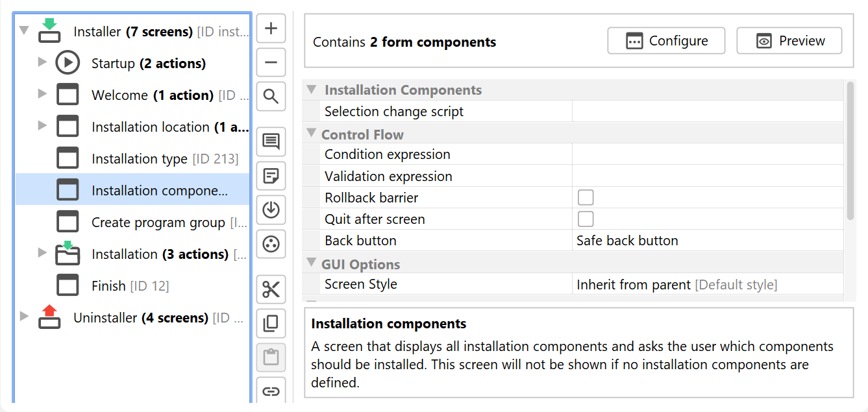Click the copy icon in vertical toolbar
The image size is (868, 412).
coord(271,323)
